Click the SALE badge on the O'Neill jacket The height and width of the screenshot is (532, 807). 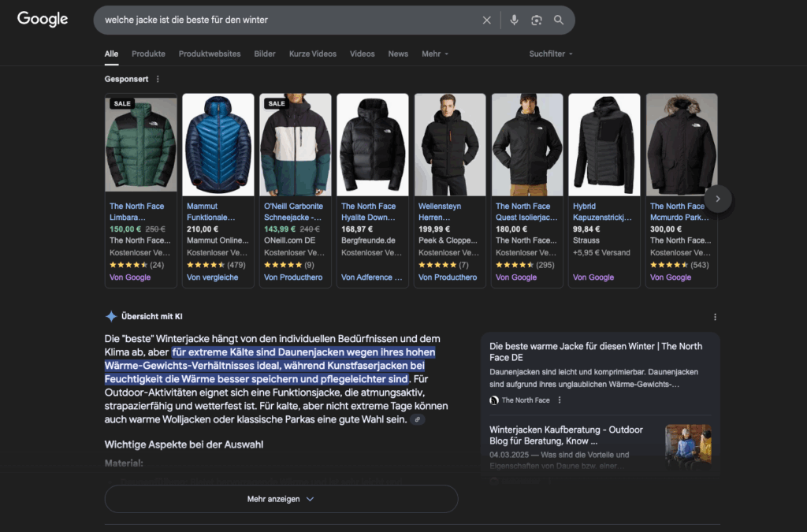pyautogui.click(x=277, y=103)
